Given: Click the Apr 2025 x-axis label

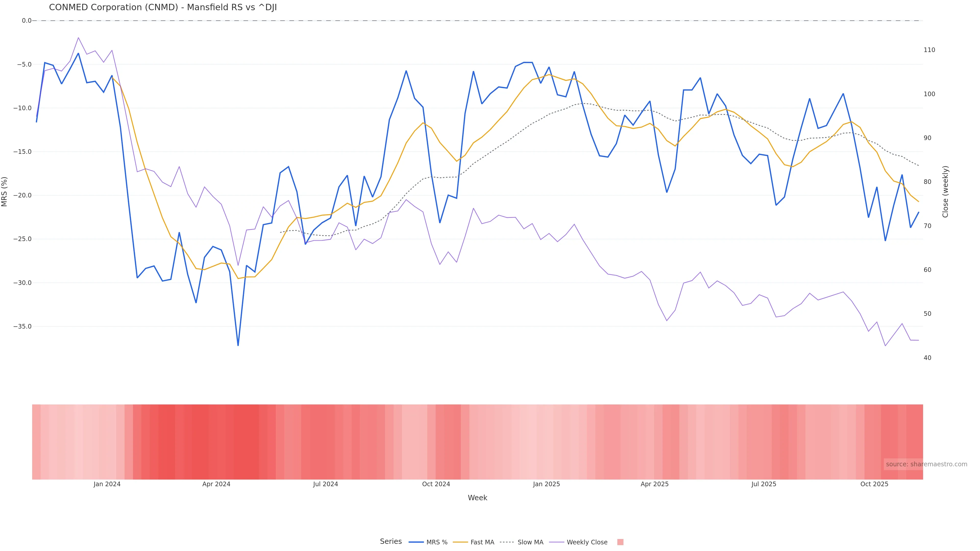Looking at the screenshot, I should coord(654,484).
